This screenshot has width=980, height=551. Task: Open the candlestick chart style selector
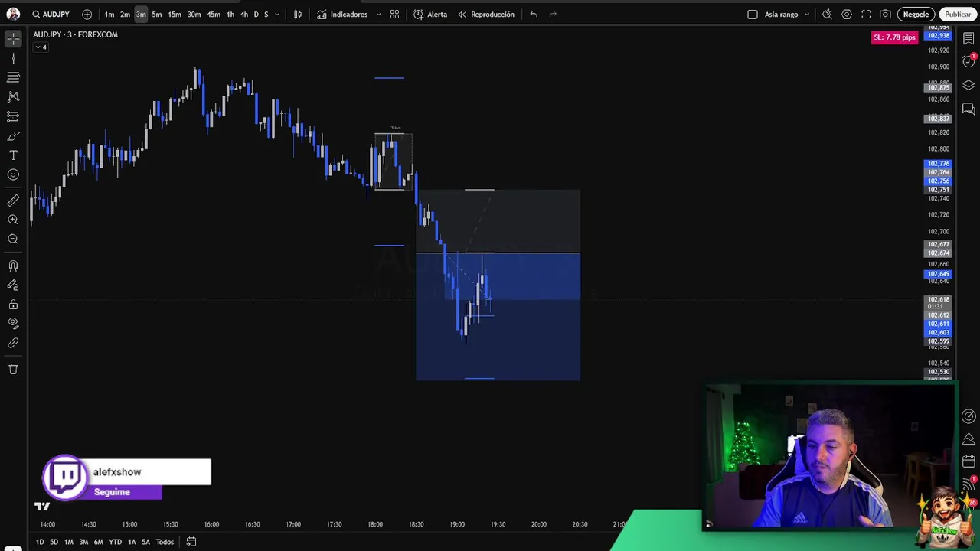298,14
